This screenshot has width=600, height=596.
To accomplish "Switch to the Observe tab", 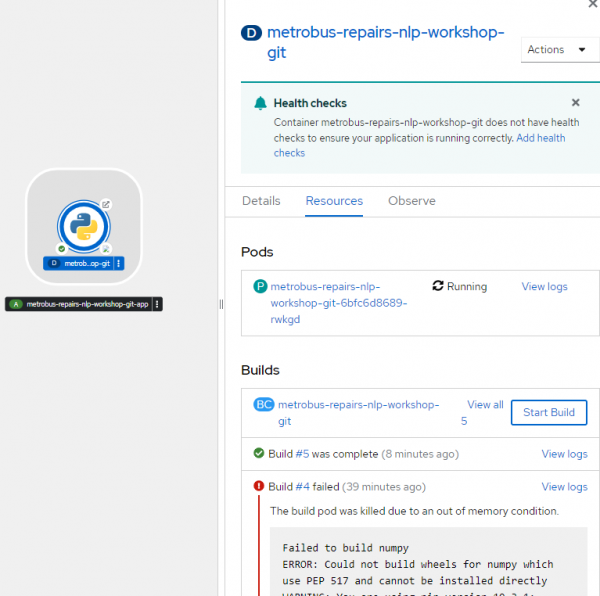I will [x=411, y=201].
